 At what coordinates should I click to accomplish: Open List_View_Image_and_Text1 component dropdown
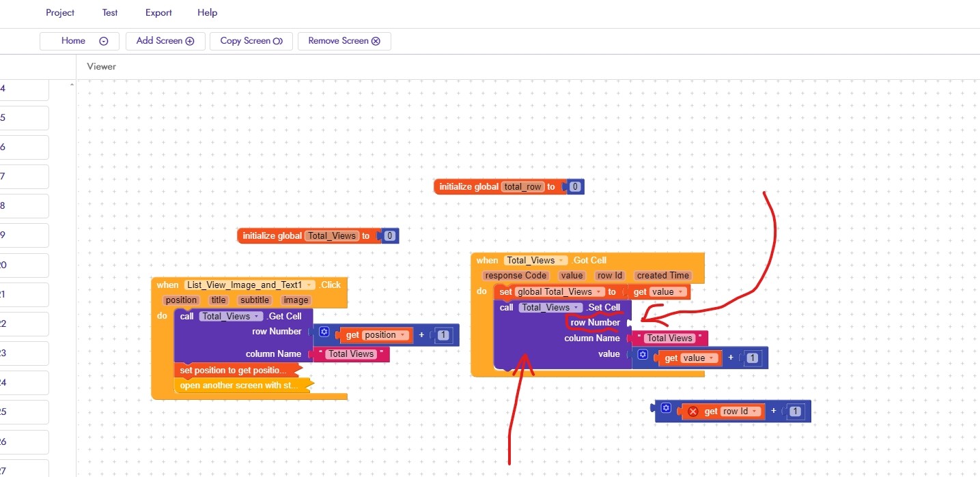click(250, 285)
